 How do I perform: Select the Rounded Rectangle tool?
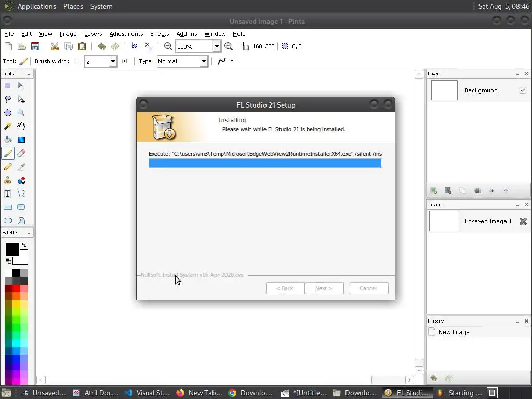pyautogui.click(x=21, y=207)
